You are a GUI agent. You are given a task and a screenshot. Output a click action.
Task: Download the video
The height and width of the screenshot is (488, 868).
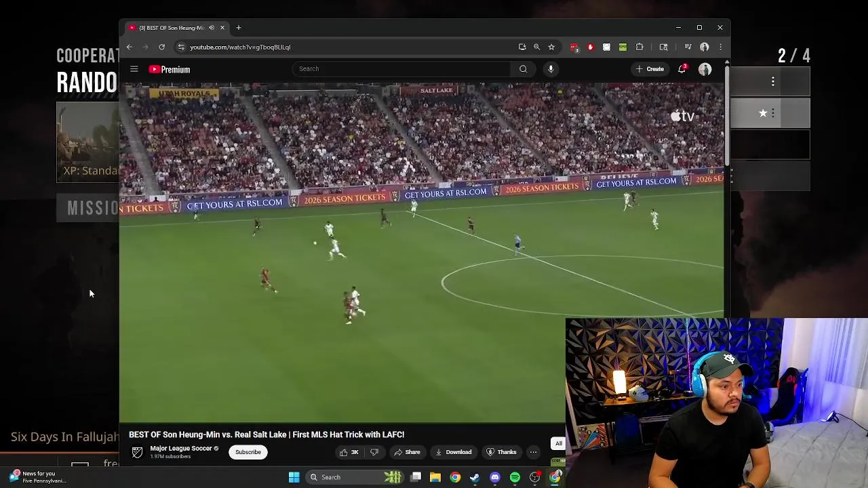click(x=453, y=452)
